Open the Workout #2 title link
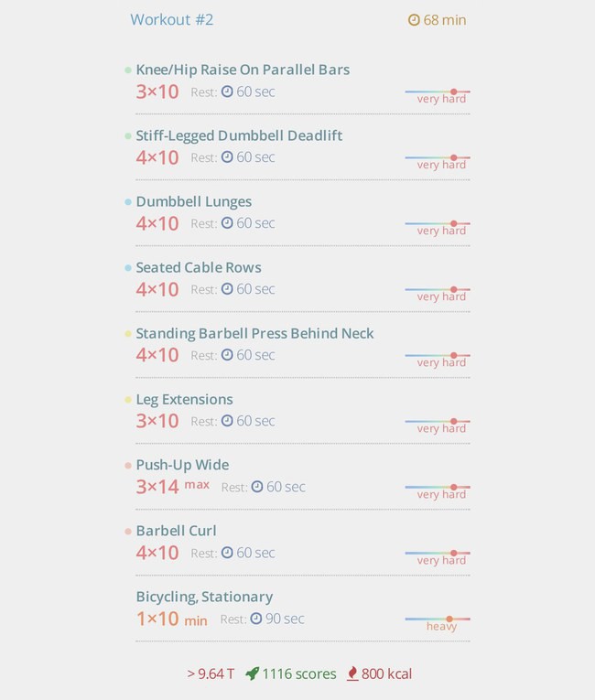 tap(172, 19)
